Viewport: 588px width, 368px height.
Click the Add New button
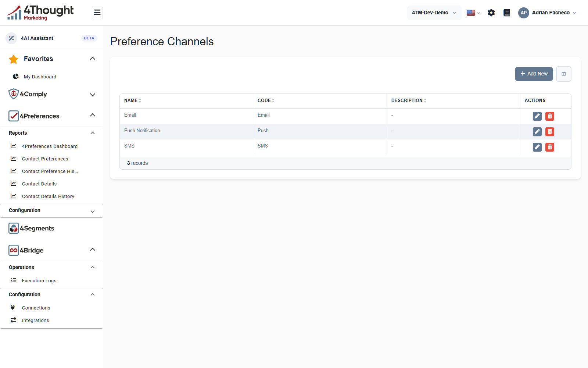click(534, 74)
